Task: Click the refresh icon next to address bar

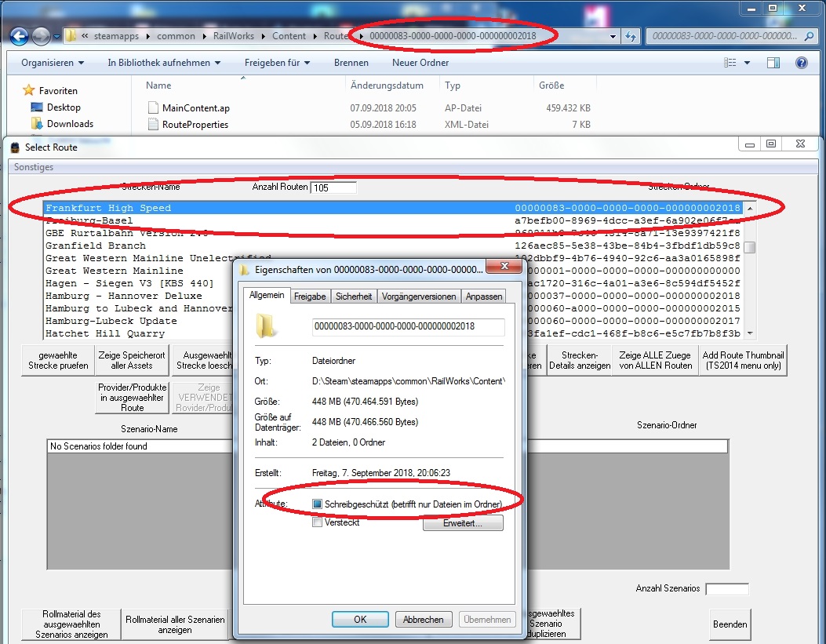Action: pyautogui.click(x=631, y=36)
